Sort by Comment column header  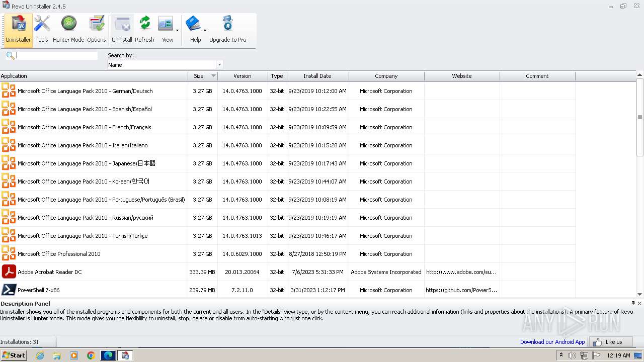tap(537, 76)
